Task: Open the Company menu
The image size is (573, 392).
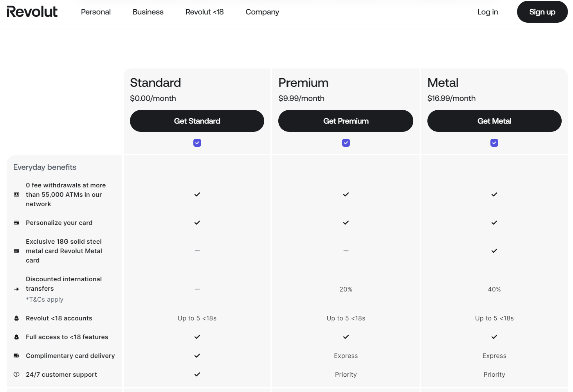Action: pos(262,12)
